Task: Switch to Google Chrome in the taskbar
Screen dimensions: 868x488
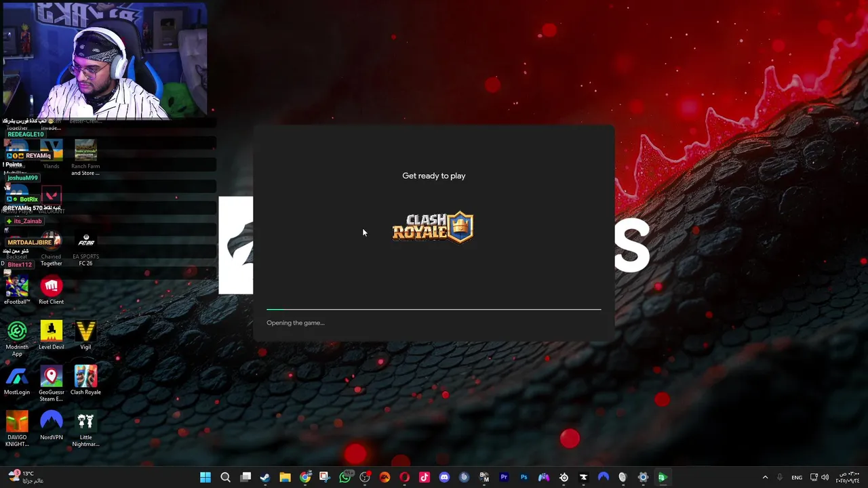Action: click(x=305, y=477)
